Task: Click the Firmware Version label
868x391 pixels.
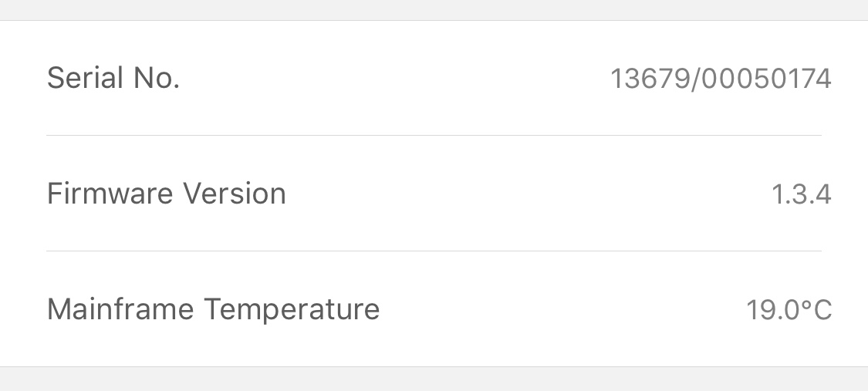Action: (x=167, y=194)
